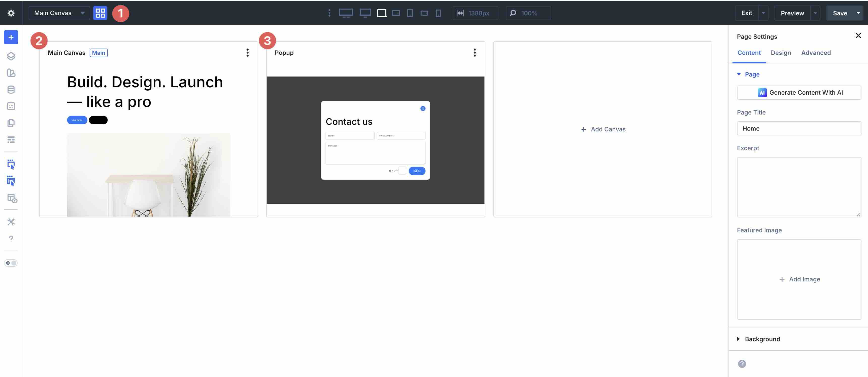Click Generate Content With AI
This screenshot has width=868, height=377.
click(x=799, y=92)
